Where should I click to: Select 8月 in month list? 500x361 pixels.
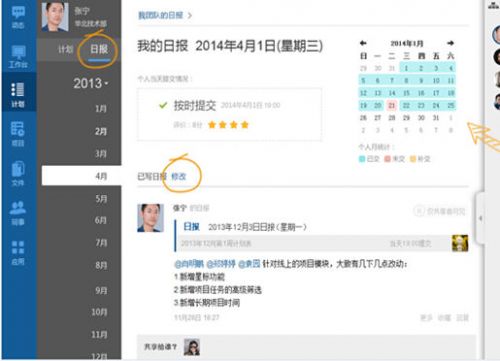[101, 265]
